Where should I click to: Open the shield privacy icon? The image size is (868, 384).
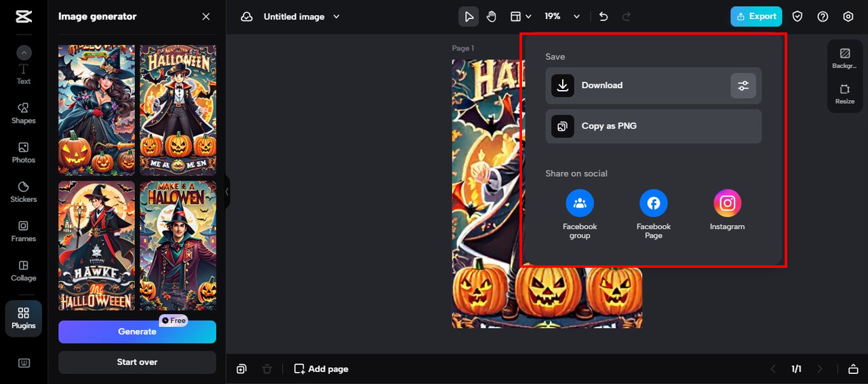pyautogui.click(x=797, y=16)
